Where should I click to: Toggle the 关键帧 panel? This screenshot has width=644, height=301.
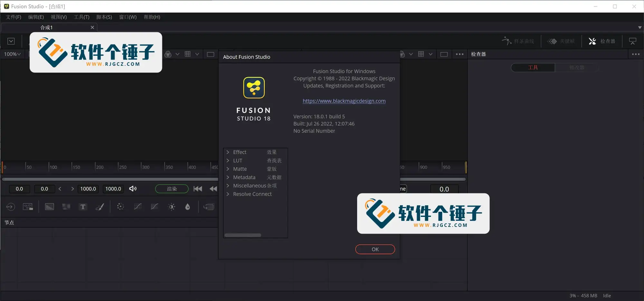click(x=561, y=41)
